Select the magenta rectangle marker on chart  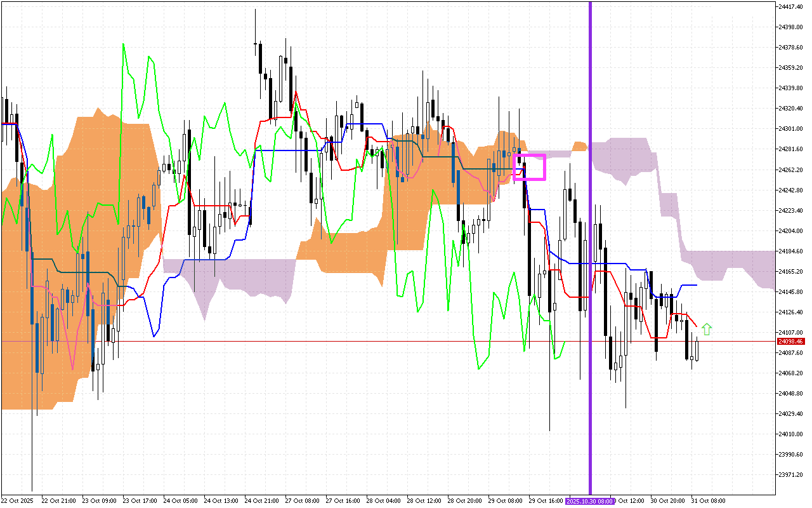[x=529, y=167]
